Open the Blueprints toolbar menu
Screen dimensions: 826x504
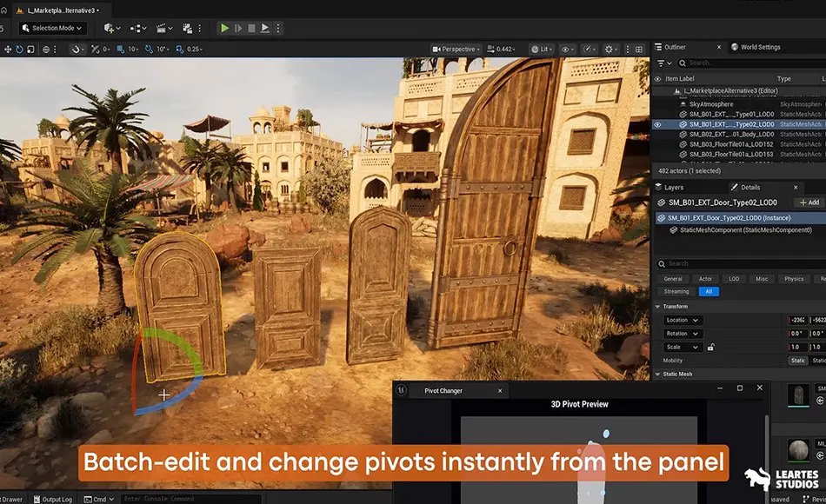point(138,28)
